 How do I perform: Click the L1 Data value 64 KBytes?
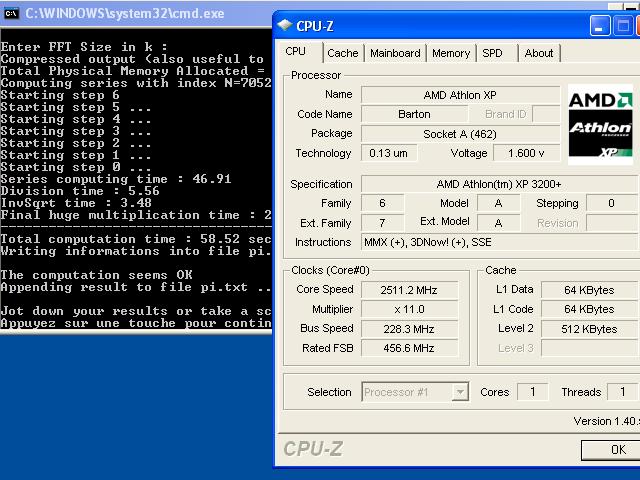tap(589, 290)
